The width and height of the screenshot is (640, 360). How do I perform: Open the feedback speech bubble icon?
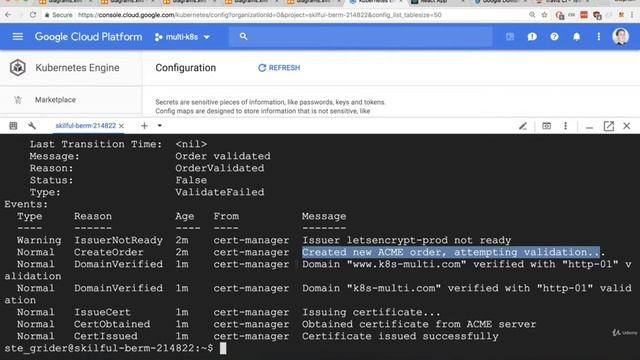point(532,37)
